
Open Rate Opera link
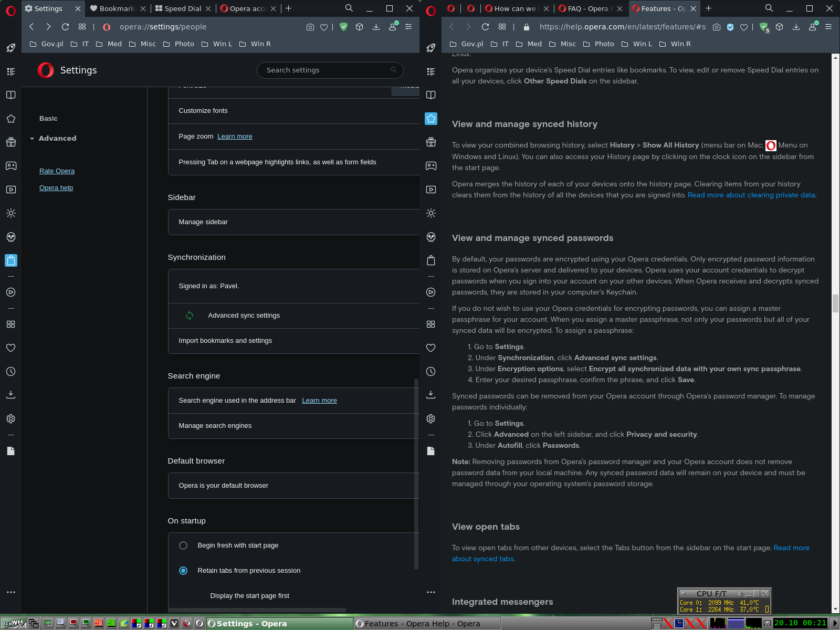(x=57, y=171)
